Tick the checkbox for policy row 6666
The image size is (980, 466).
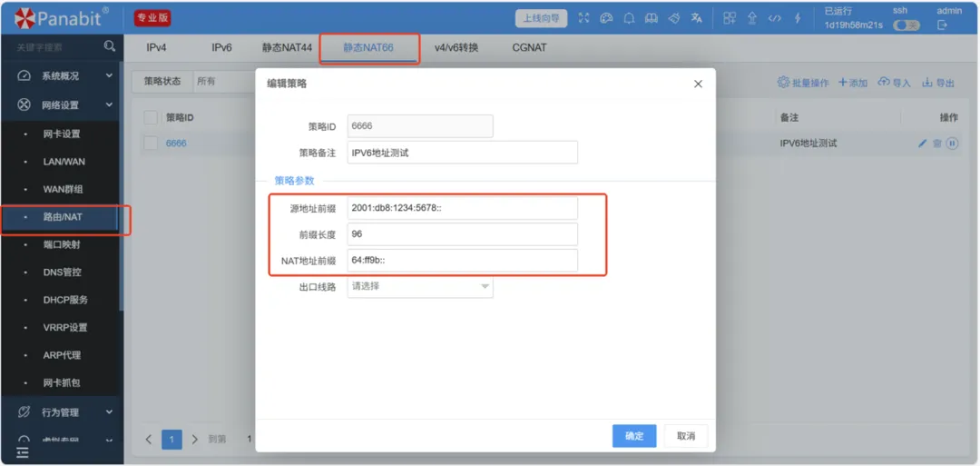pos(151,144)
